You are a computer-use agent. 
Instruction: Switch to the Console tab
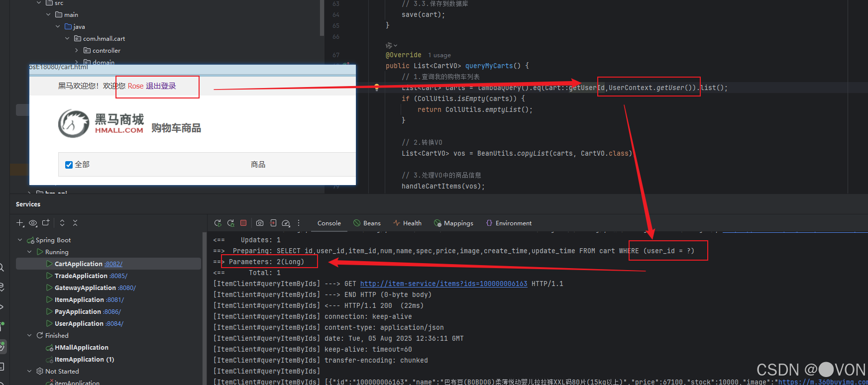click(329, 223)
